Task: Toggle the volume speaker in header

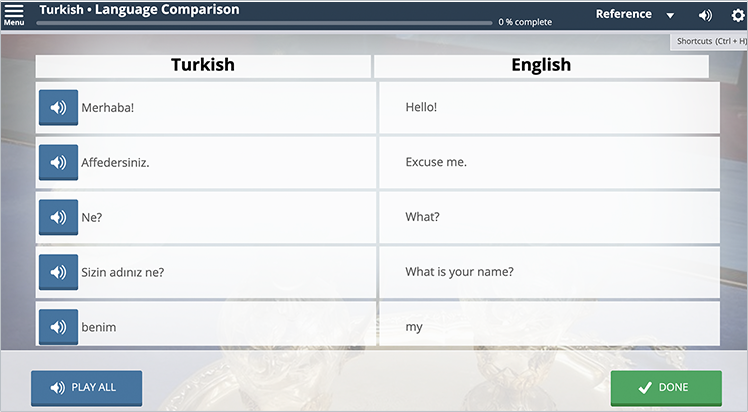Action: click(x=705, y=15)
